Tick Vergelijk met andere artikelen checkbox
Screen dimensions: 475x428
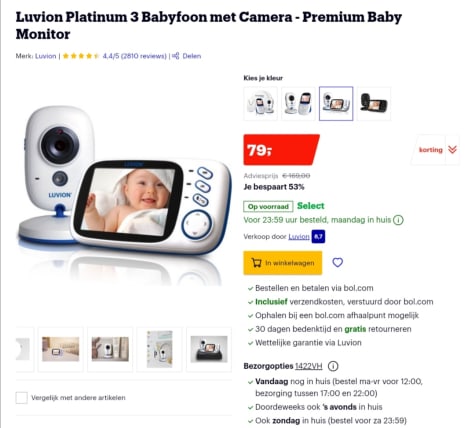(x=22, y=398)
